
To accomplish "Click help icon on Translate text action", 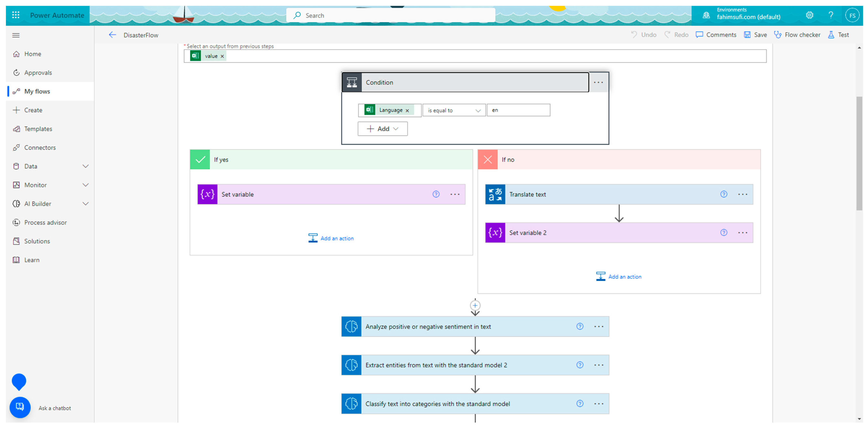I will pyautogui.click(x=724, y=194).
